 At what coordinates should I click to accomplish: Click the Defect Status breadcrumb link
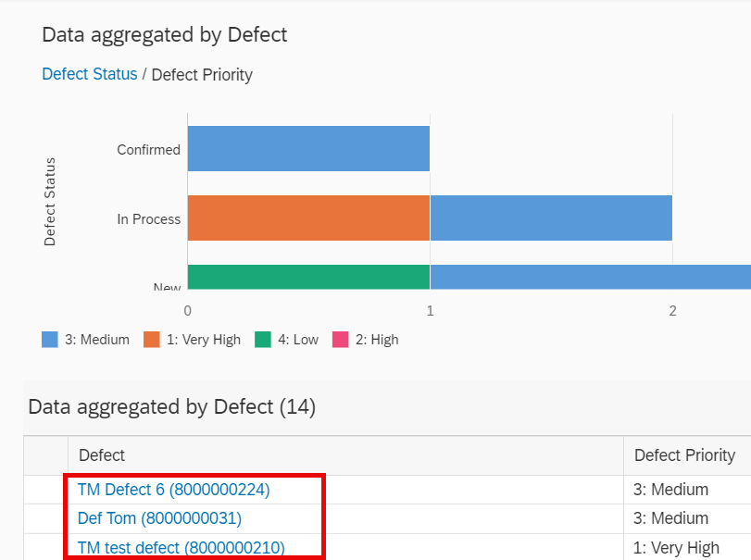pyautogui.click(x=89, y=74)
